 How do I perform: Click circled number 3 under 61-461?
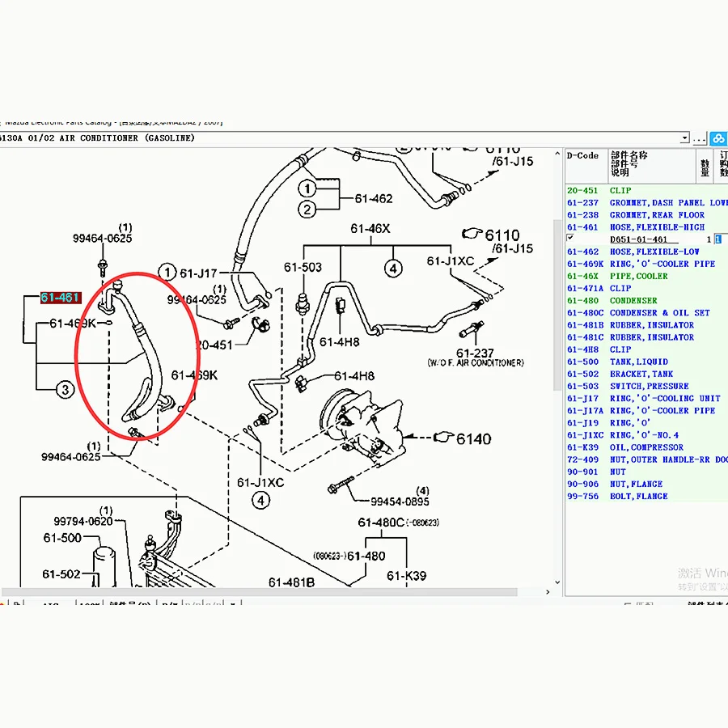click(x=65, y=390)
